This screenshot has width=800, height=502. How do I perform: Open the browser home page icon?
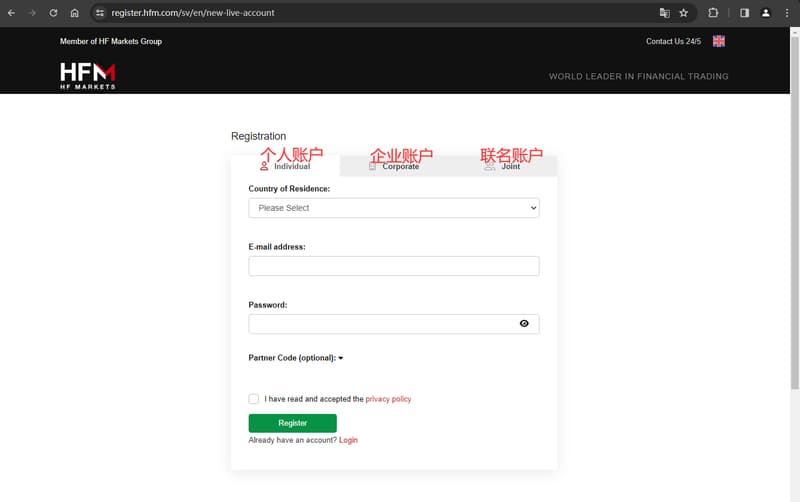point(75,13)
